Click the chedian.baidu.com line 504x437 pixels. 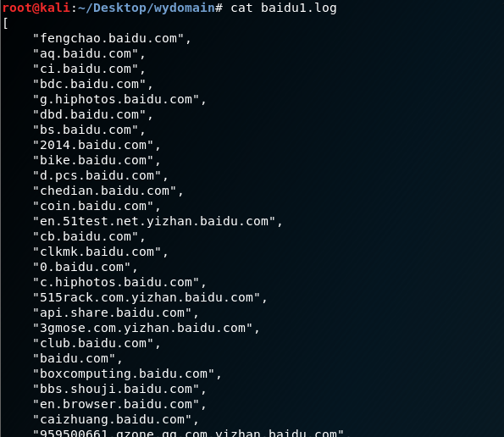108,191
